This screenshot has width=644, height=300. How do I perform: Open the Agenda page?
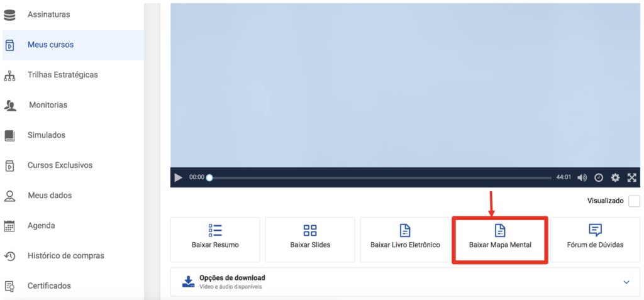[x=41, y=226]
